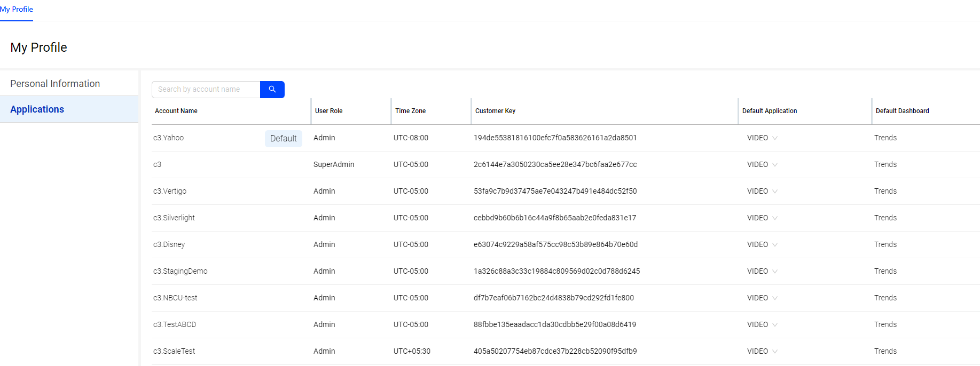This screenshot has height=366, width=980.
Task: Click the My Profile page heading
Action: click(x=38, y=47)
